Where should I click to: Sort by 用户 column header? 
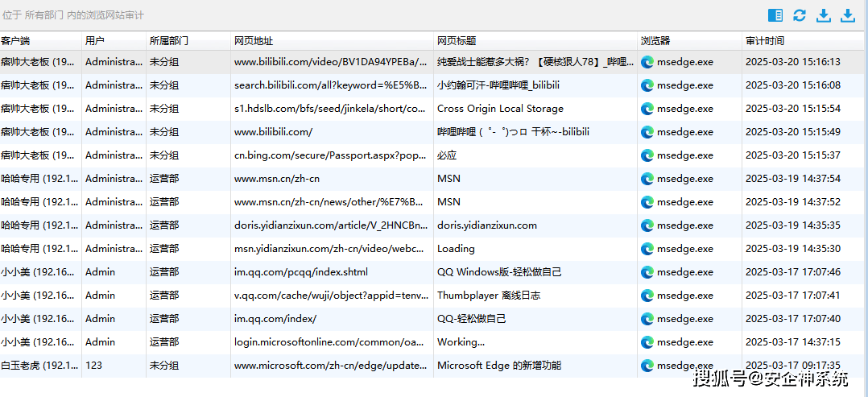(114, 41)
